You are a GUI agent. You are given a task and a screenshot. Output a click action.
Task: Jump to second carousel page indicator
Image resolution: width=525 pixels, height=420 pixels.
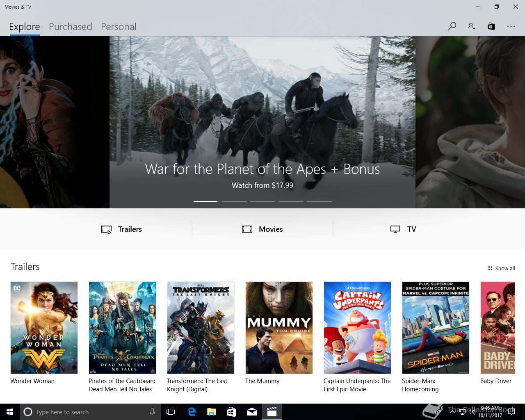point(234,201)
